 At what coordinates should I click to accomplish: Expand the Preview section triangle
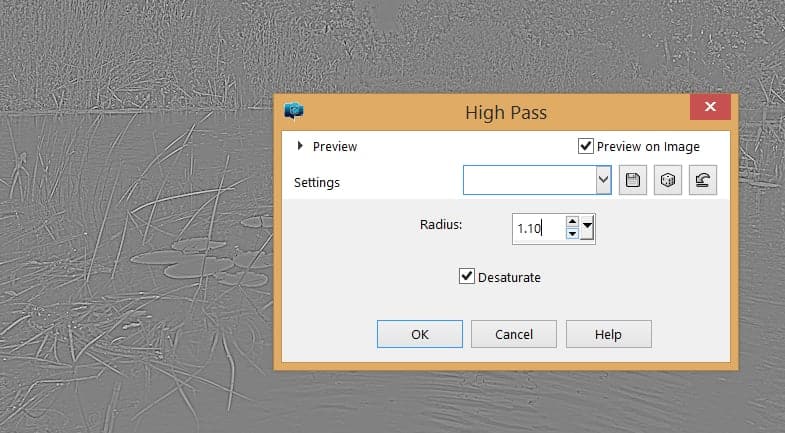click(x=300, y=146)
